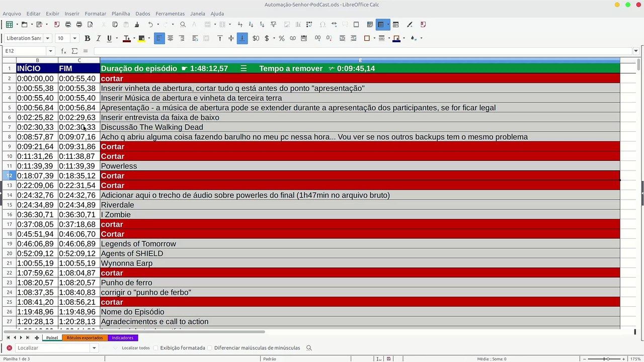644x362 pixels.
Task: Open the Ferramentas menu
Action: pyautogui.click(x=170, y=14)
